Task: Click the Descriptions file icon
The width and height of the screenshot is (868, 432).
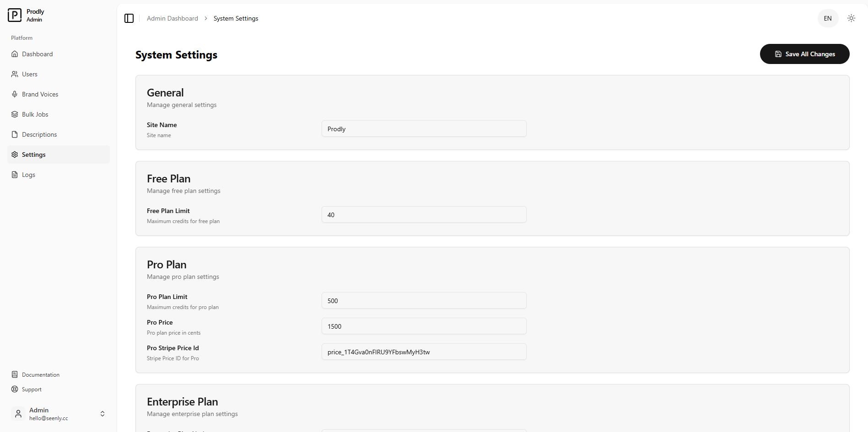Action: (x=15, y=134)
